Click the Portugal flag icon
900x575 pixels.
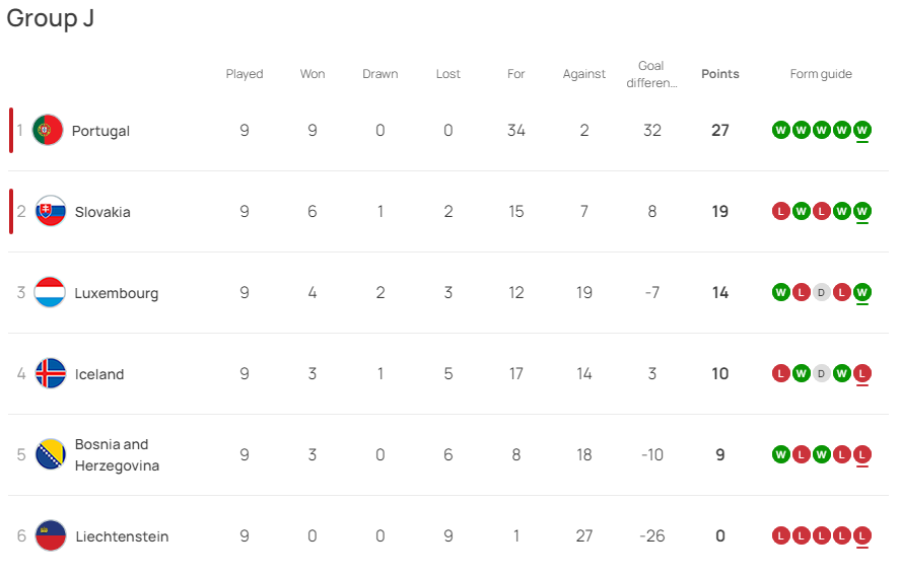[48, 130]
